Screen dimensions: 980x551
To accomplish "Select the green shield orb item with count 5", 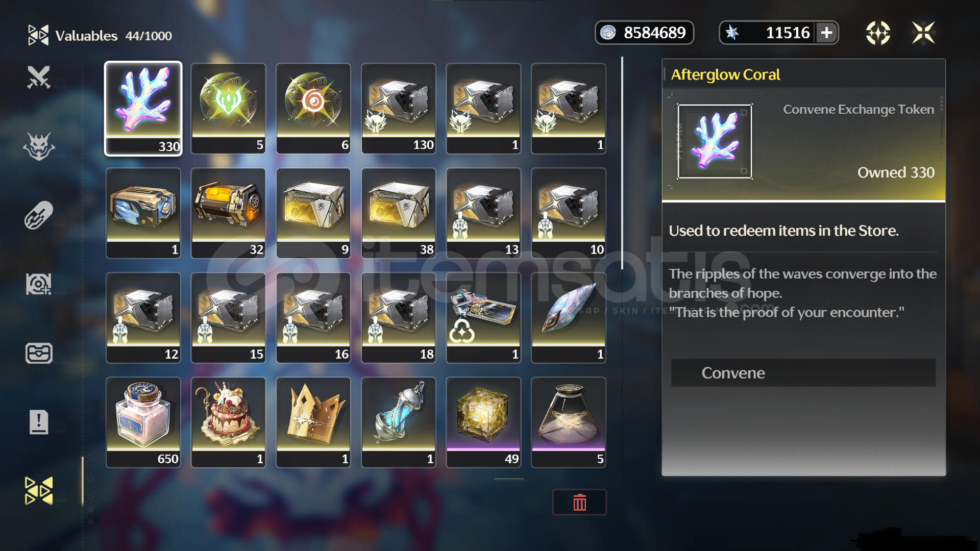I will point(228,109).
